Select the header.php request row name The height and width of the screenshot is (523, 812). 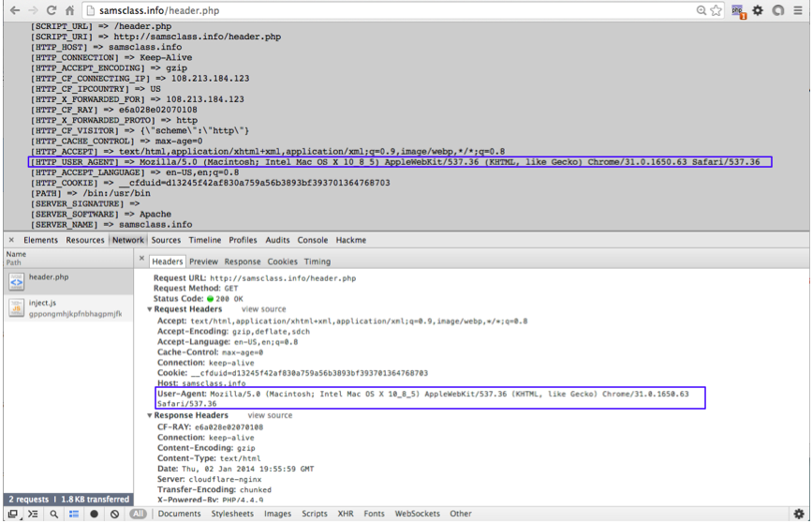coord(49,276)
